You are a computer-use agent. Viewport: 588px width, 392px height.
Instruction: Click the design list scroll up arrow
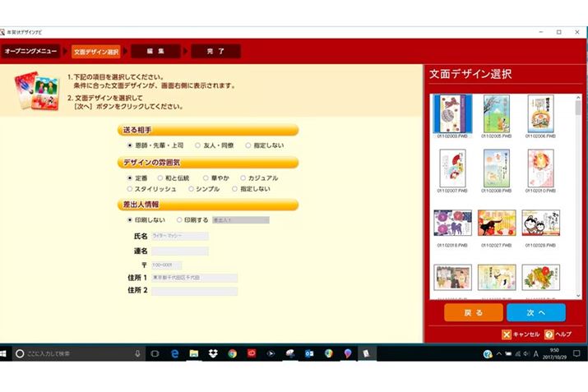pyautogui.click(x=578, y=98)
